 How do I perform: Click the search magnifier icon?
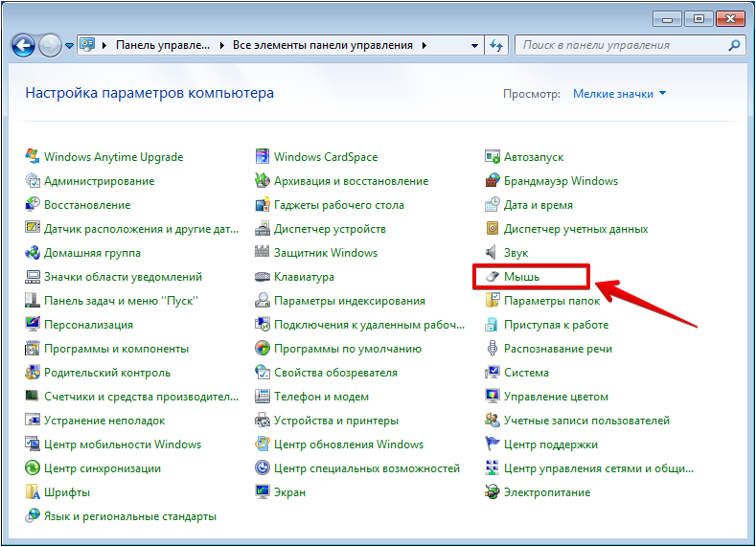pyautogui.click(x=734, y=45)
